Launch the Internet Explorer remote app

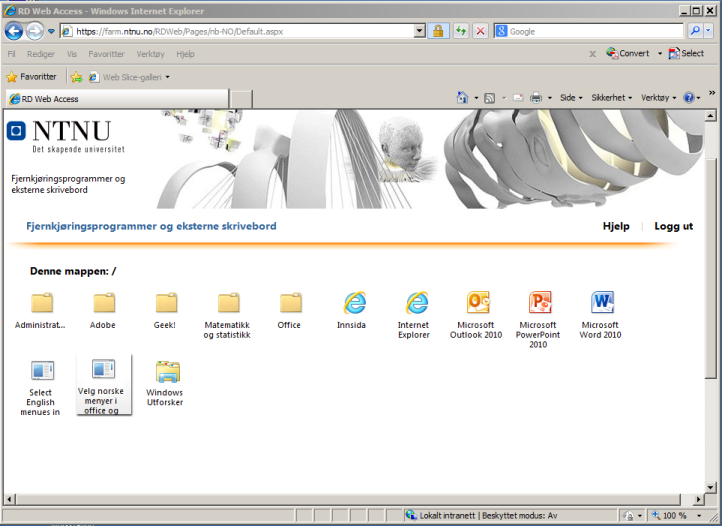click(415, 316)
